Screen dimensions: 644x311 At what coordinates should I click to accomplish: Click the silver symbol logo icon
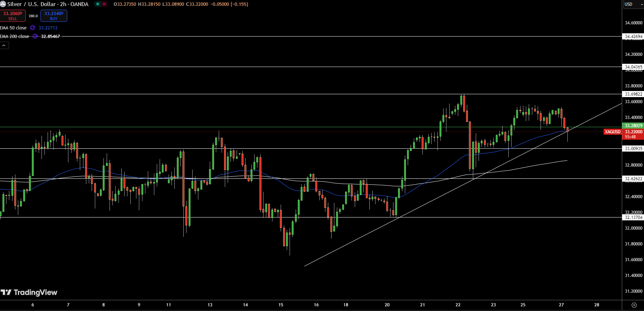pos(3,4)
